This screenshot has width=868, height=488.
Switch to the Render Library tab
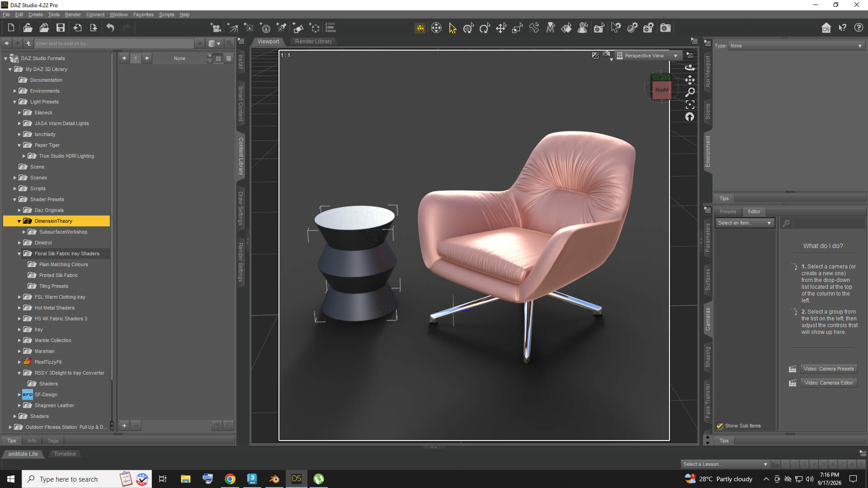(x=313, y=42)
